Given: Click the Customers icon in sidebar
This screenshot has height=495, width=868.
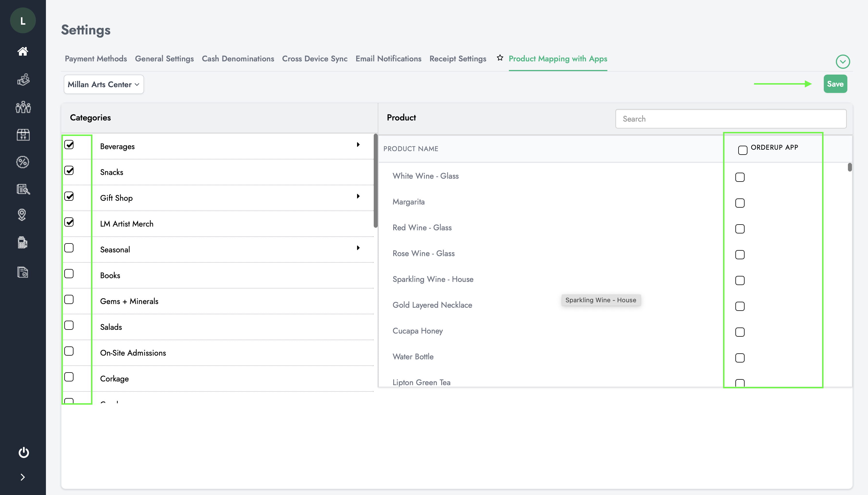Looking at the screenshot, I should 23,107.
